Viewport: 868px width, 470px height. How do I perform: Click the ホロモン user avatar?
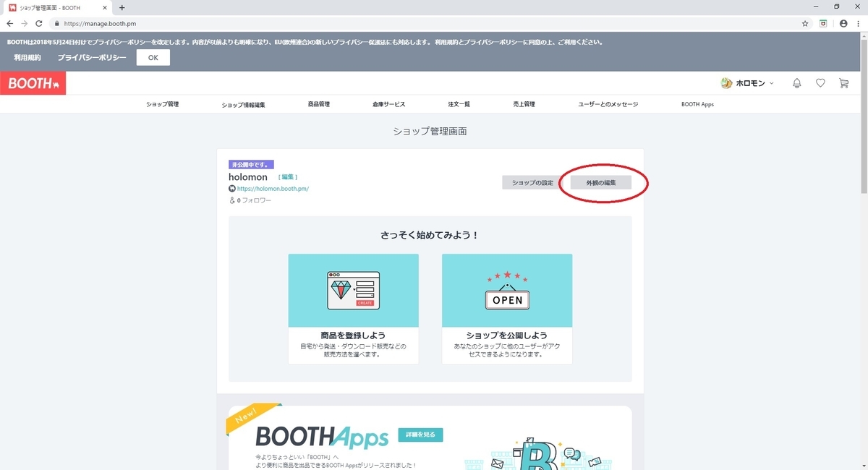click(727, 83)
